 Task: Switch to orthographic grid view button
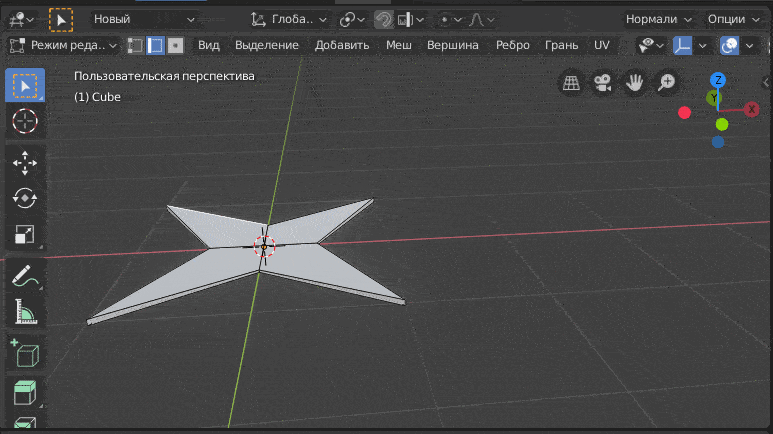point(571,82)
